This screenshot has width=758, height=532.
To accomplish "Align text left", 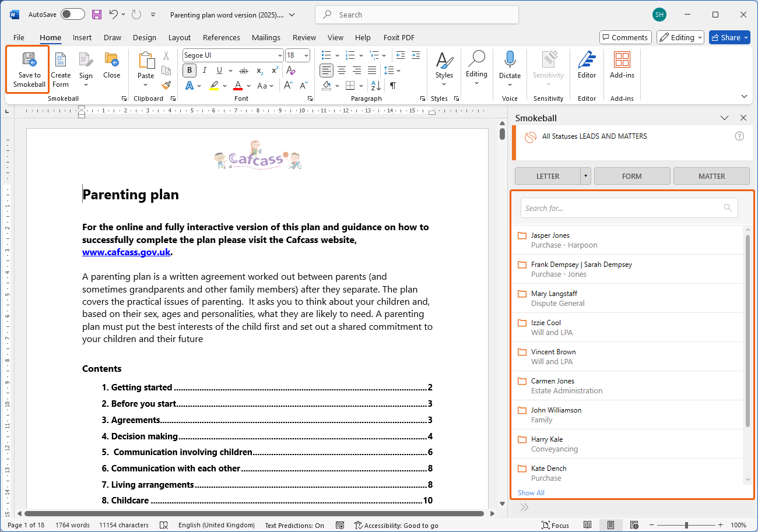I will (327, 71).
